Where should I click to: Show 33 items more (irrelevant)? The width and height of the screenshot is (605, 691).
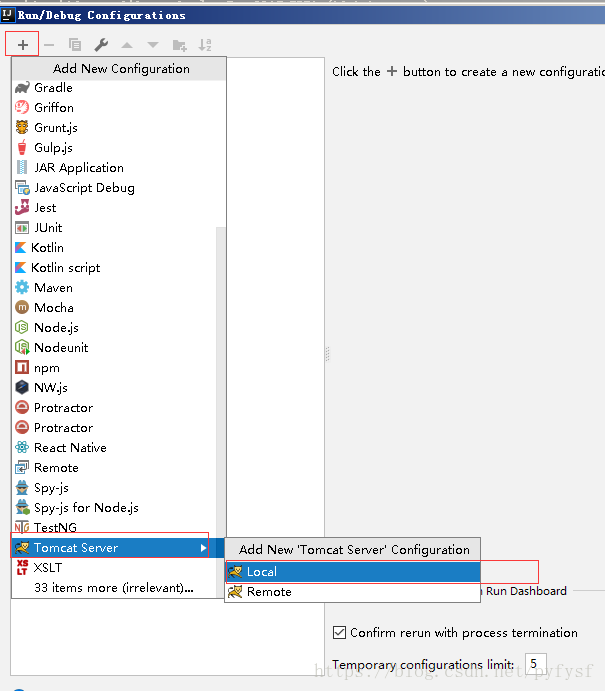point(114,588)
